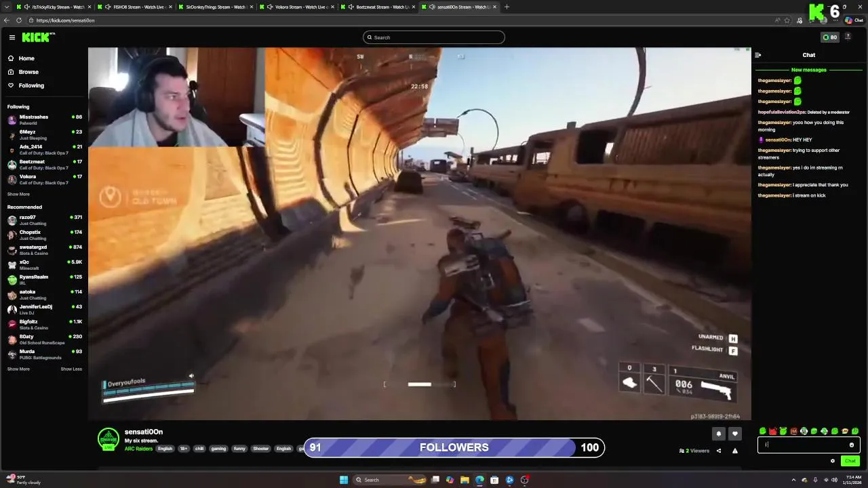Click sensati0On streamer avatar below video

coord(108,439)
